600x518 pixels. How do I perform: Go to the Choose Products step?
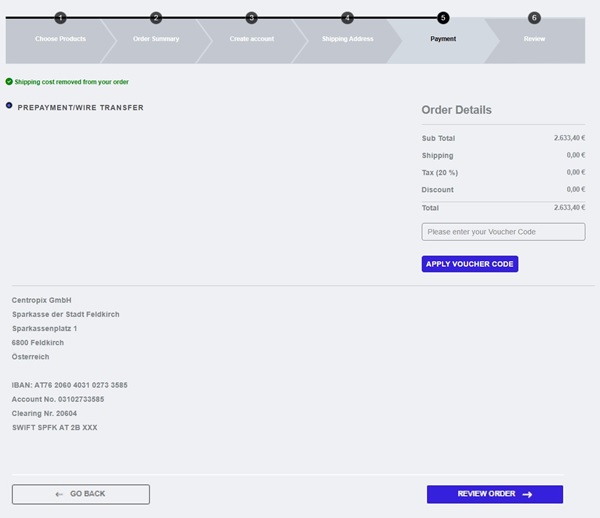[x=60, y=39]
